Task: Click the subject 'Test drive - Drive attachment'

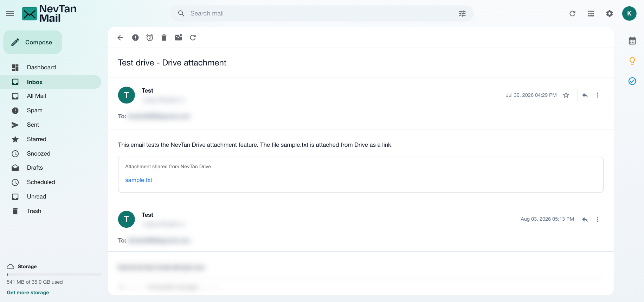Action: [x=172, y=63]
